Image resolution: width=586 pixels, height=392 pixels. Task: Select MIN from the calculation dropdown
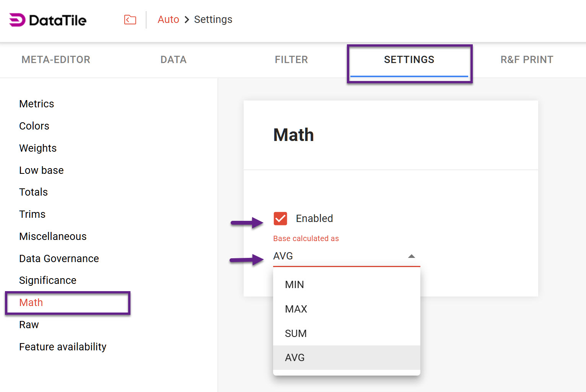(x=295, y=284)
